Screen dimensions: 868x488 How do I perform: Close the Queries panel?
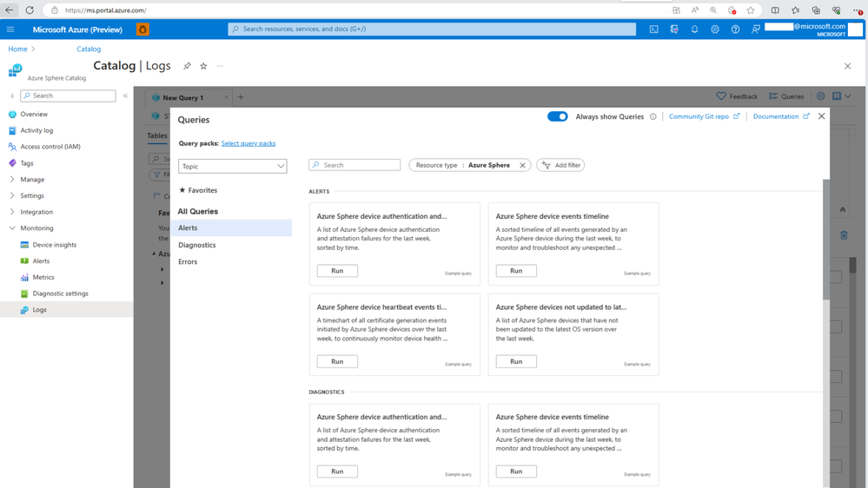(821, 116)
